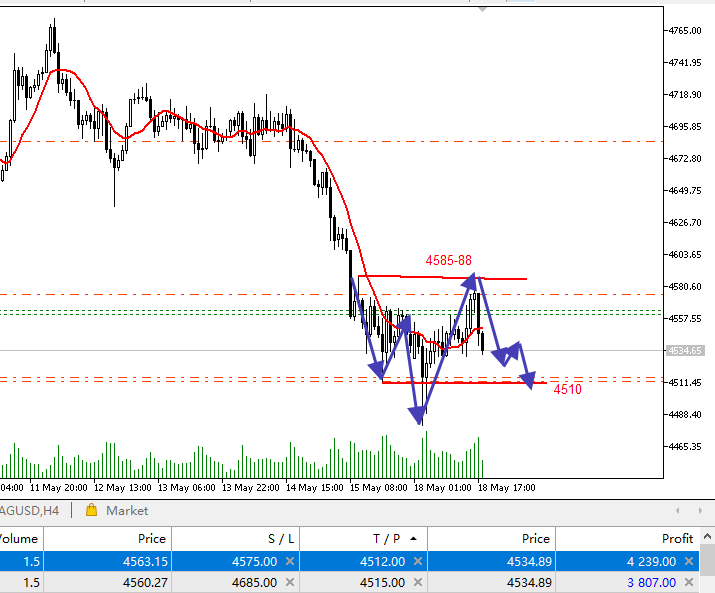Remove take profit 4512.00 with its X
Viewport: 715px width, 593px height.
click(417, 561)
